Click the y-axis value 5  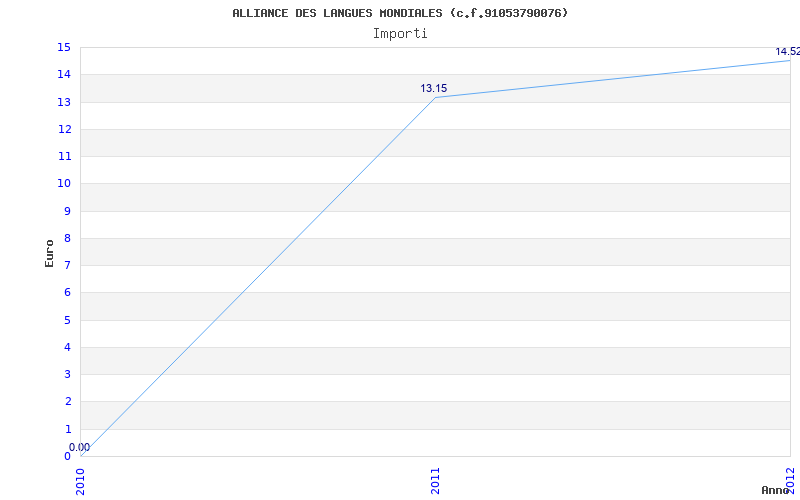click(x=67, y=320)
